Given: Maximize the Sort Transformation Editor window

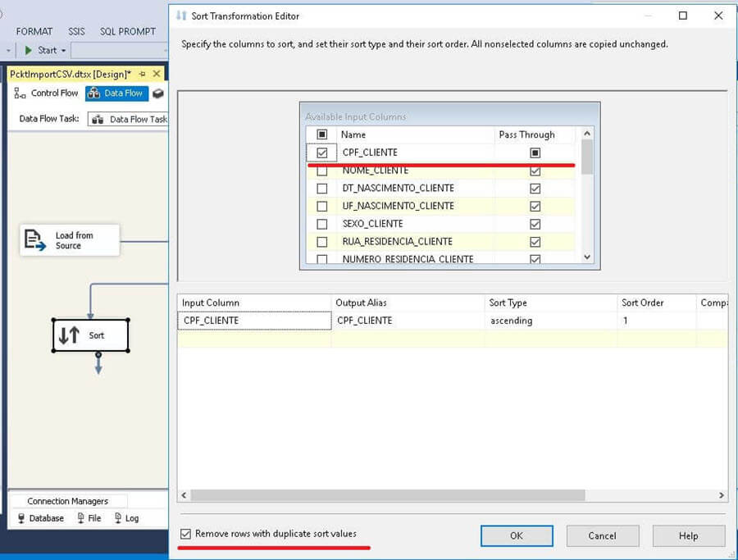Looking at the screenshot, I should (683, 16).
